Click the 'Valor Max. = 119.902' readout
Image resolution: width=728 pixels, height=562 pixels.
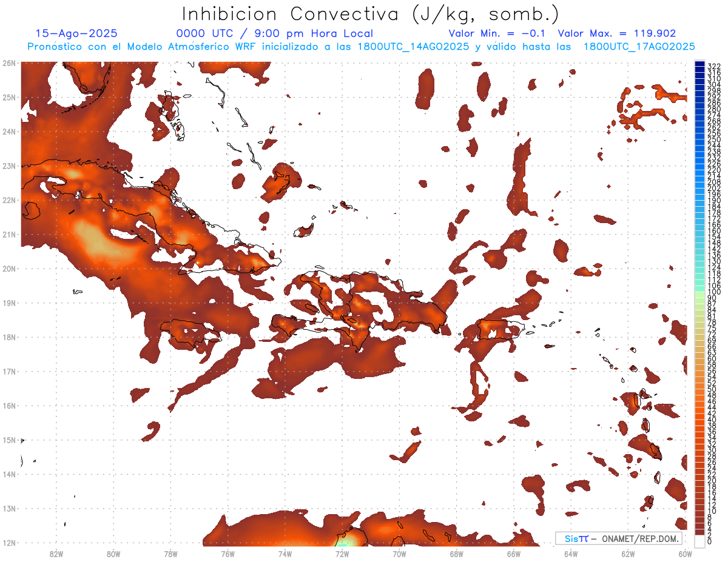tap(617, 33)
